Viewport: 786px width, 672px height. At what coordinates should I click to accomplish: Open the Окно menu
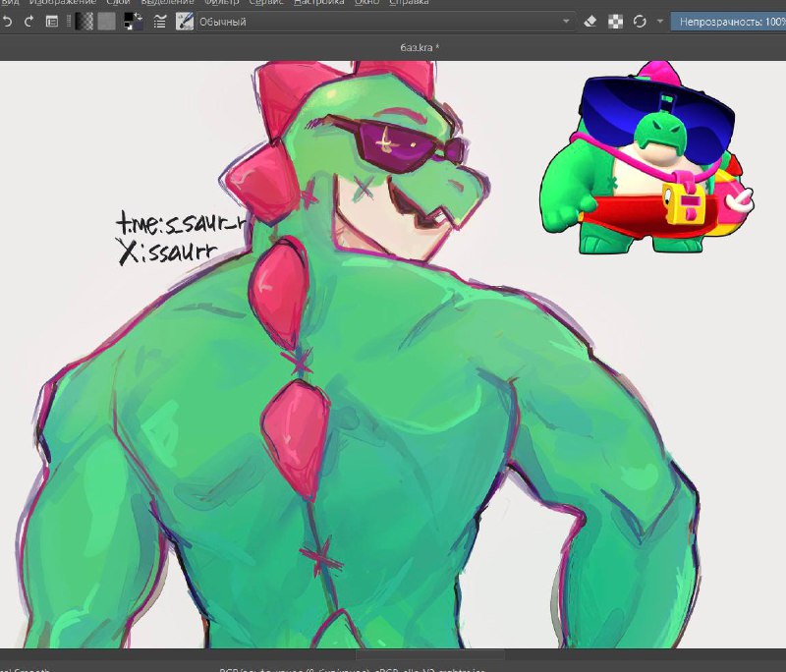pos(366,3)
